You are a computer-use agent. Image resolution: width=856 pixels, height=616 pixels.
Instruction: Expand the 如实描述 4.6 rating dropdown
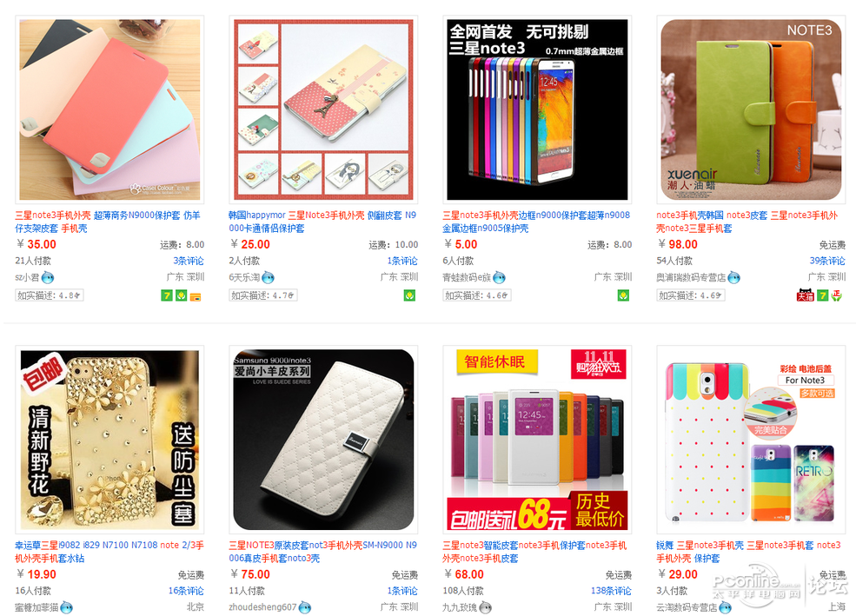(x=477, y=295)
